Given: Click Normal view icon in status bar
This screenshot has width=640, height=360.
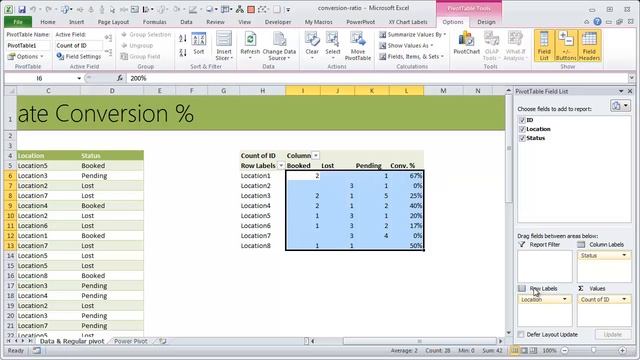Looking at the screenshot, I should click(x=515, y=350).
